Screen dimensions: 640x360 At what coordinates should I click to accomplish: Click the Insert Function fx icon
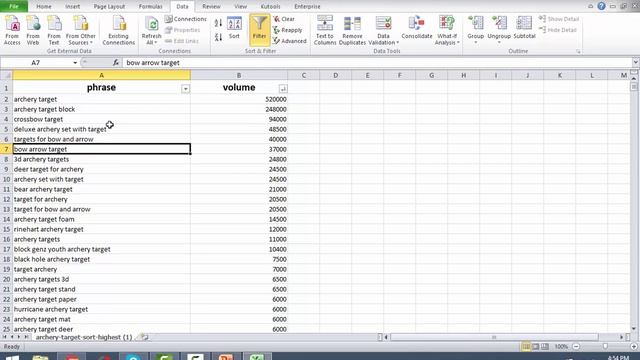click(x=116, y=63)
